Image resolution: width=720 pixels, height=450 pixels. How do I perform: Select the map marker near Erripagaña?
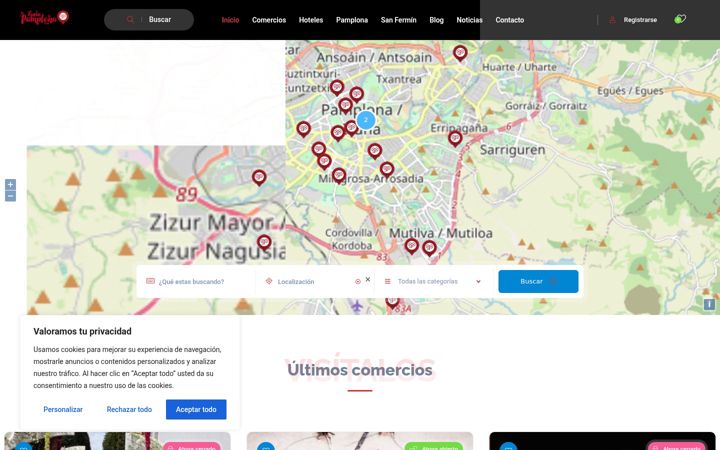[x=455, y=138]
